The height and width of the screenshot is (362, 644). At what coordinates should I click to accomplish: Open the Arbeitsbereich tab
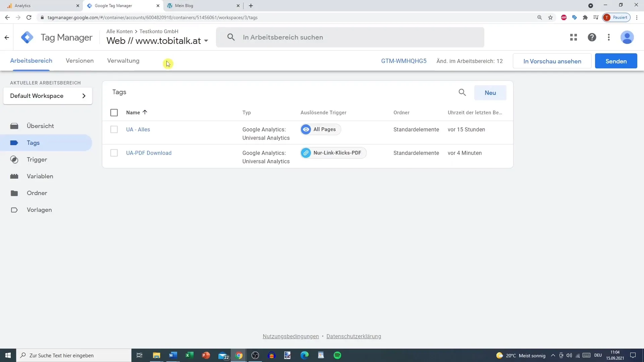[x=31, y=61]
